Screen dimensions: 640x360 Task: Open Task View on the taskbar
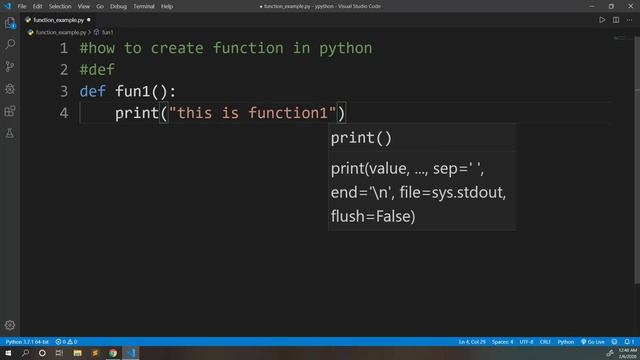[x=59, y=353]
